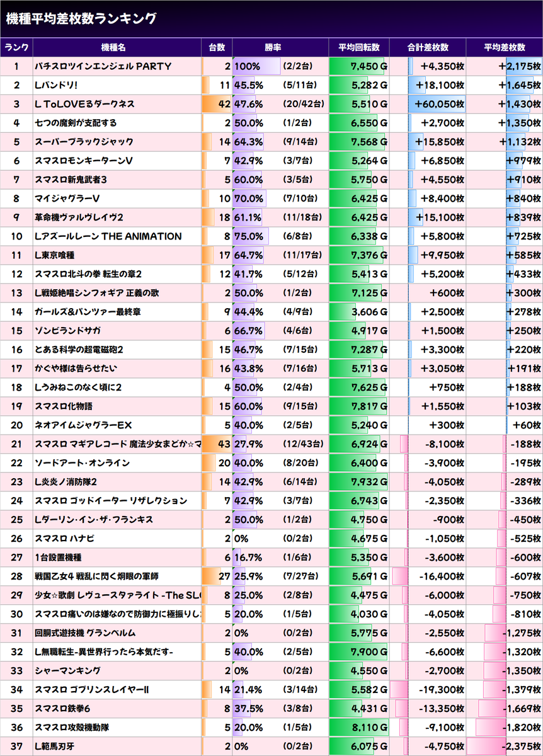Click win rate cell 70.0% (7/10台)
This screenshot has height=756, width=543.
[280, 198]
